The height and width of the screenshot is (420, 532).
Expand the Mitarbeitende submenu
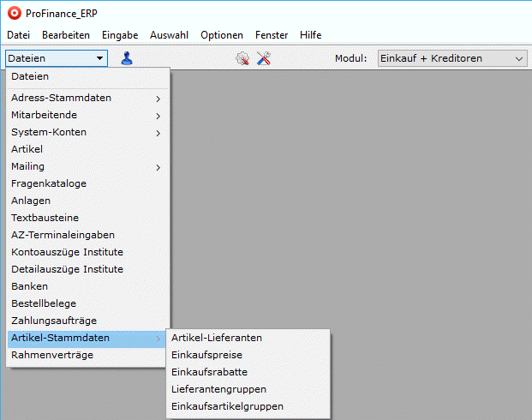(x=86, y=115)
